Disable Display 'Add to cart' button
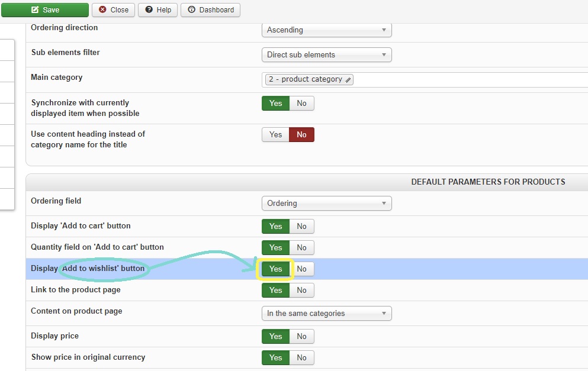The height and width of the screenshot is (371, 588). (x=302, y=226)
